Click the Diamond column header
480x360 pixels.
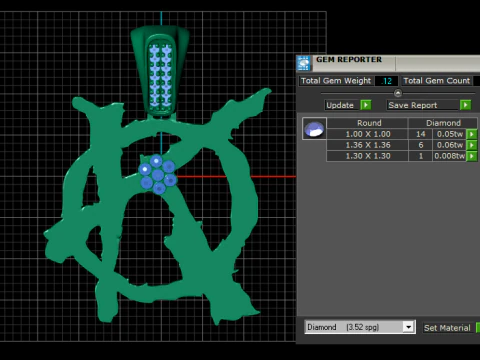pyautogui.click(x=443, y=123)
